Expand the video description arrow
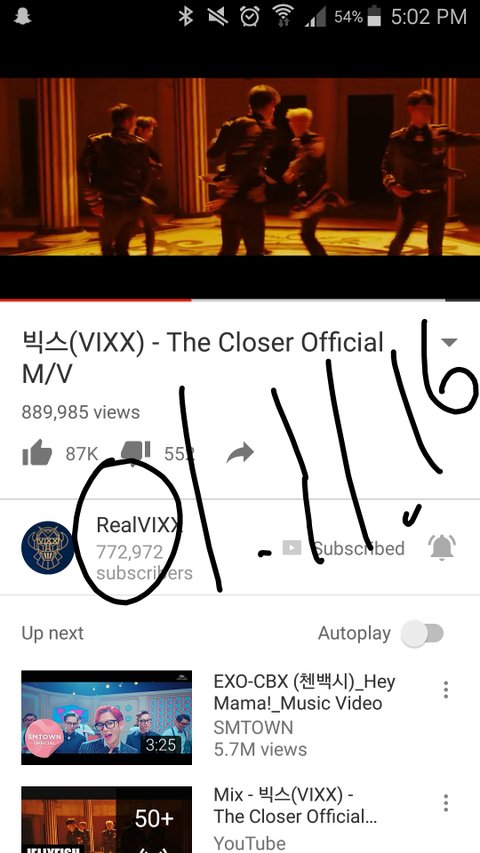 coord(448,342)
